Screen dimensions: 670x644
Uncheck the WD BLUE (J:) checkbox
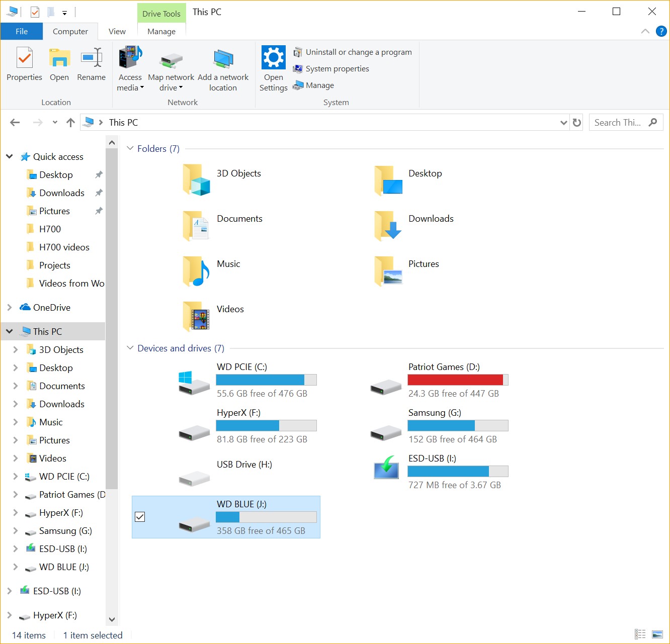tap(140, 517)
